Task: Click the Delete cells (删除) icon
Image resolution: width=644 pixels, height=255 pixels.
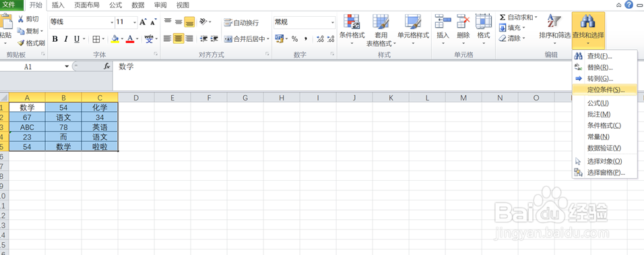Action: click(x=463, y=22)
